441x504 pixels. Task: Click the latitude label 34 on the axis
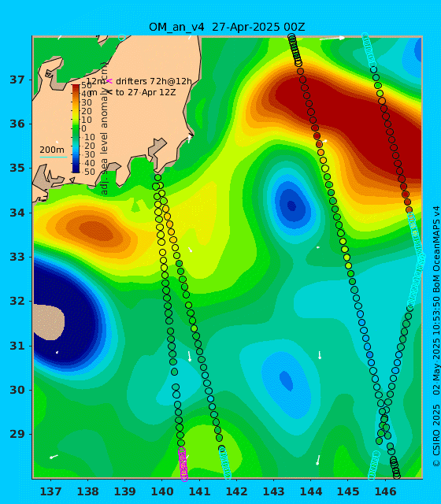click(17, 213)
